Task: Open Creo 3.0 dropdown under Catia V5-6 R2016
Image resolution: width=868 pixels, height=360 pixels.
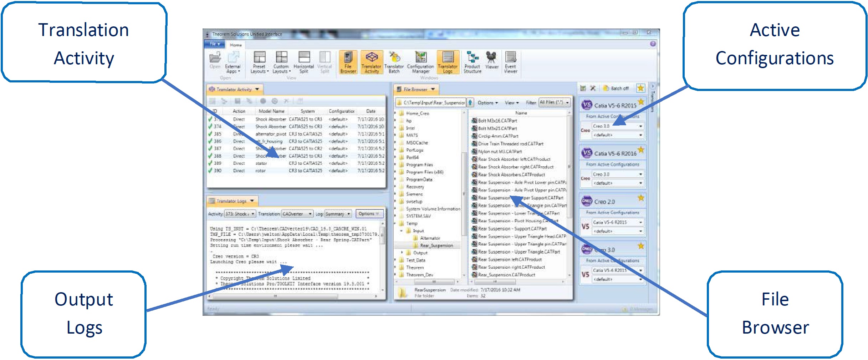Action: 618,174
